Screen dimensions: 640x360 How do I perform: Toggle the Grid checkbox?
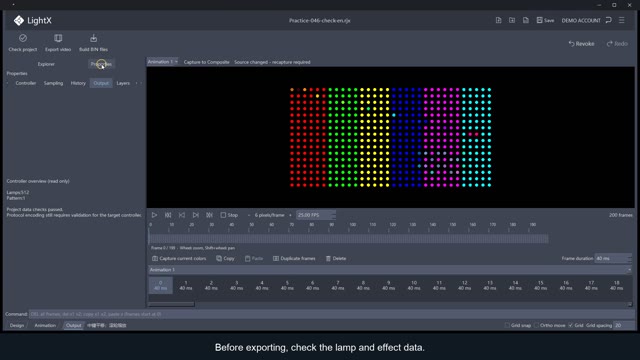tap(571, 325)
